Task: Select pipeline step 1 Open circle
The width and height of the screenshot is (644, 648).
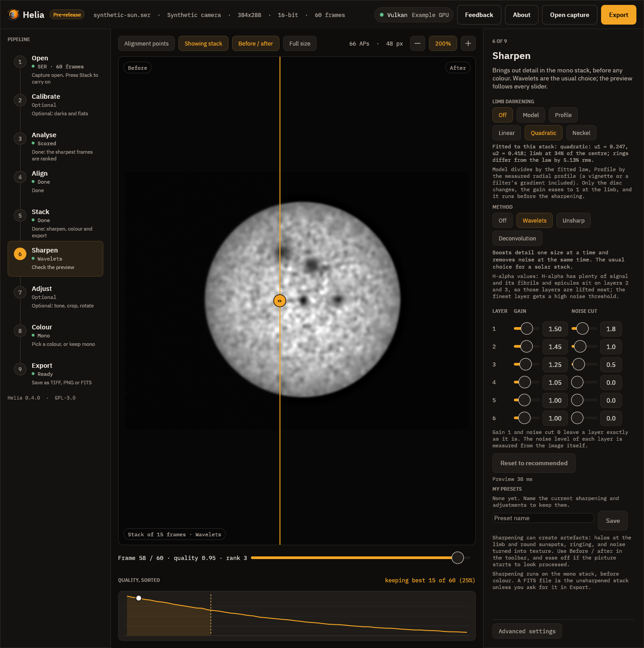Action: (x=20, y=62)
